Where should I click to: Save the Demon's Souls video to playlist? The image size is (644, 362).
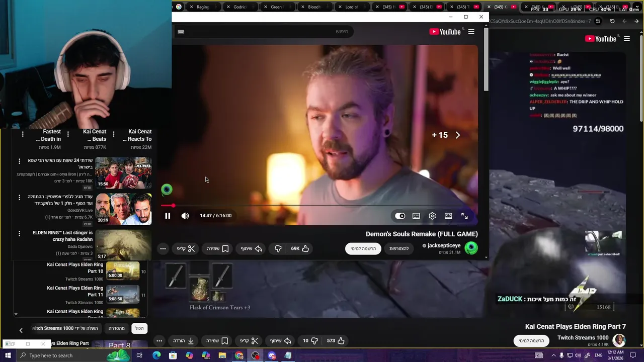[x=218, y=248]
